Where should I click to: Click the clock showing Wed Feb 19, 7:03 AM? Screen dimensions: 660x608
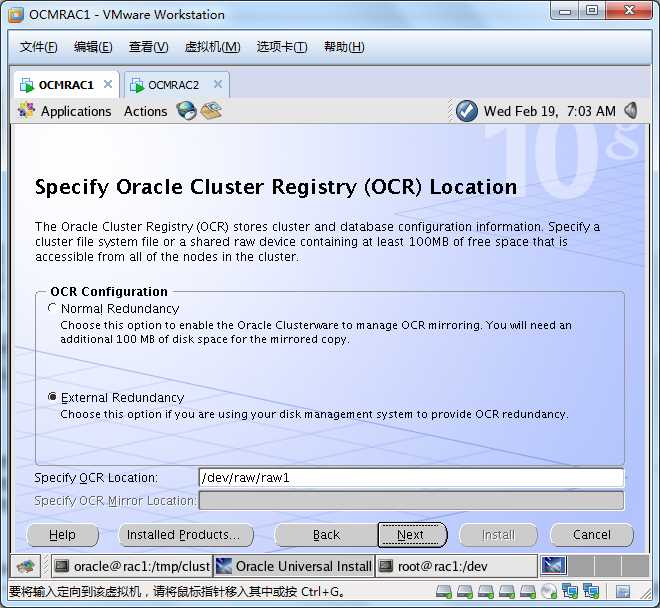549,111
